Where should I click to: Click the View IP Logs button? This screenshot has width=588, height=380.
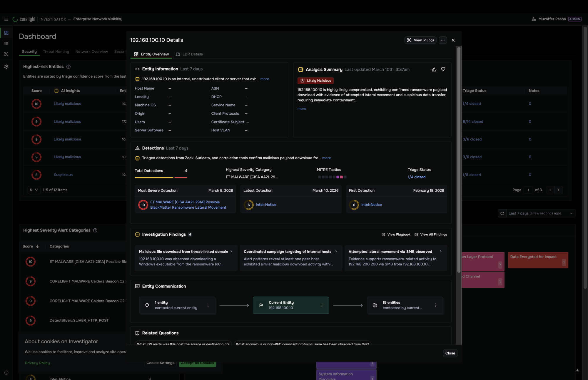click(x=420, y=40)
